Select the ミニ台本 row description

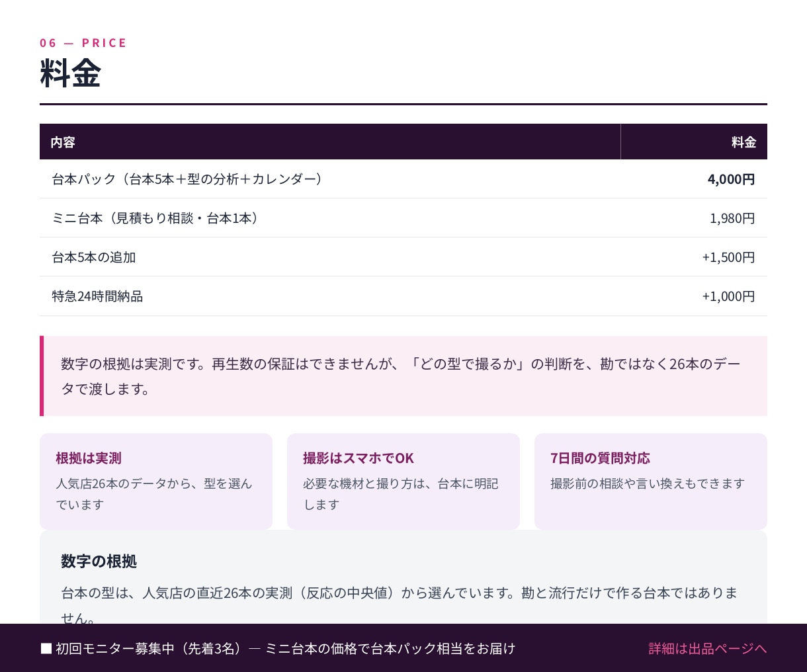pyautogui.click(x=155, y=218)
